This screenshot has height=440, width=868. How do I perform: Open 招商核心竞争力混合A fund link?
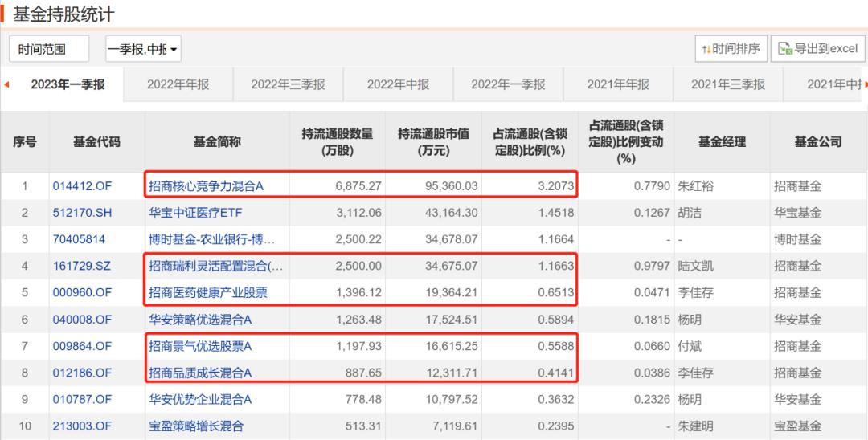pyautogui.click(x=206, y=186)
